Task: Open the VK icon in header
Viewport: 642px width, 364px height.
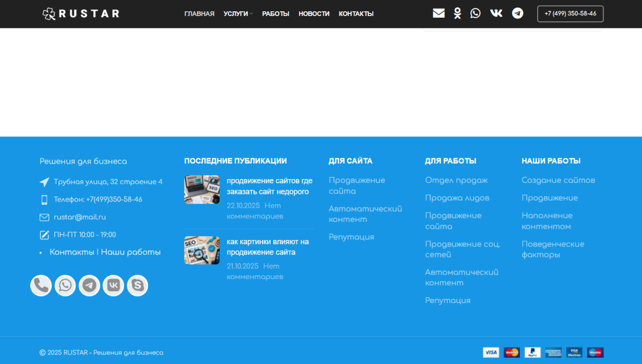Action: [496, 13]
